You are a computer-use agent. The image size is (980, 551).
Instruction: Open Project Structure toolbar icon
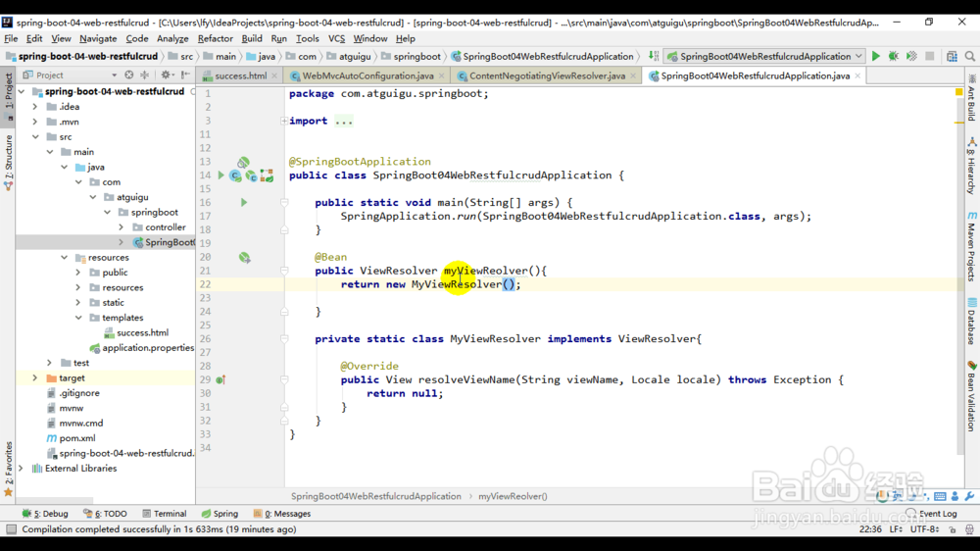coord(952,56)
